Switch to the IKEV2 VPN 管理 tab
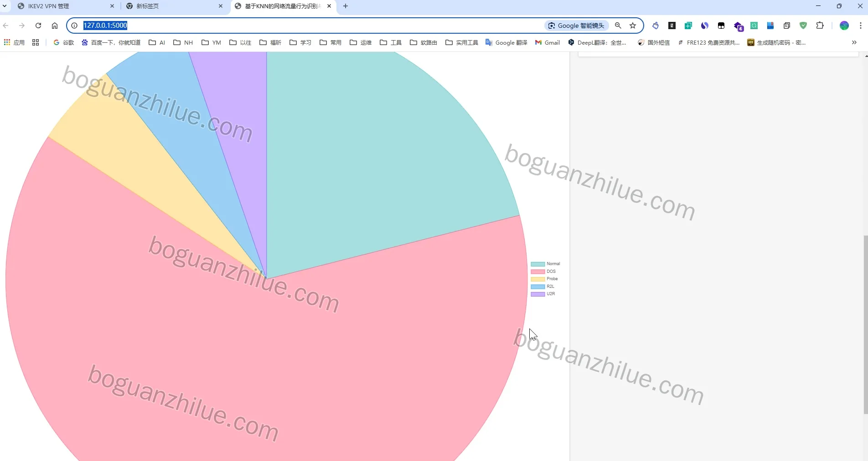Screen dimensions: 868x461 point(65,6)
